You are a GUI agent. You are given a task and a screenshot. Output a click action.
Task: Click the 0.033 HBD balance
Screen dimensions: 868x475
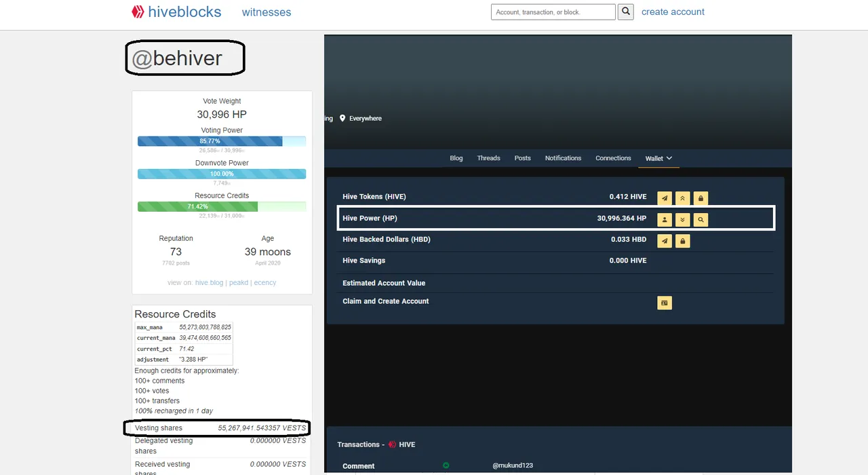629,240
